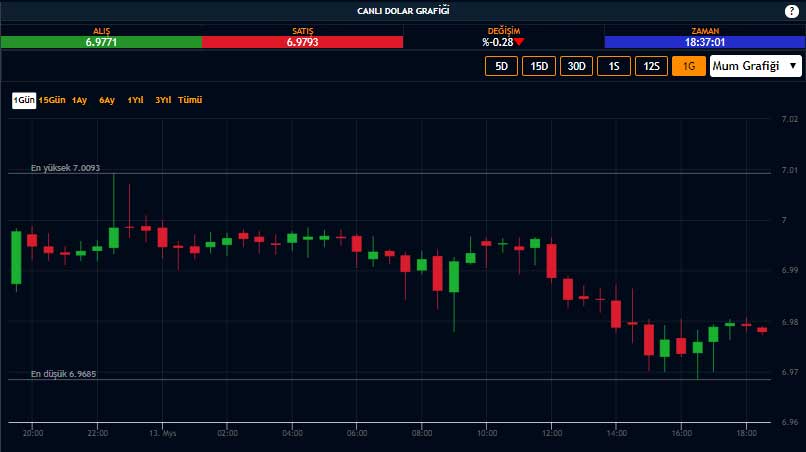This screenshot has height=452, width=806.
Task: Select the 30D interval button
Action: [x=576, y=66]
